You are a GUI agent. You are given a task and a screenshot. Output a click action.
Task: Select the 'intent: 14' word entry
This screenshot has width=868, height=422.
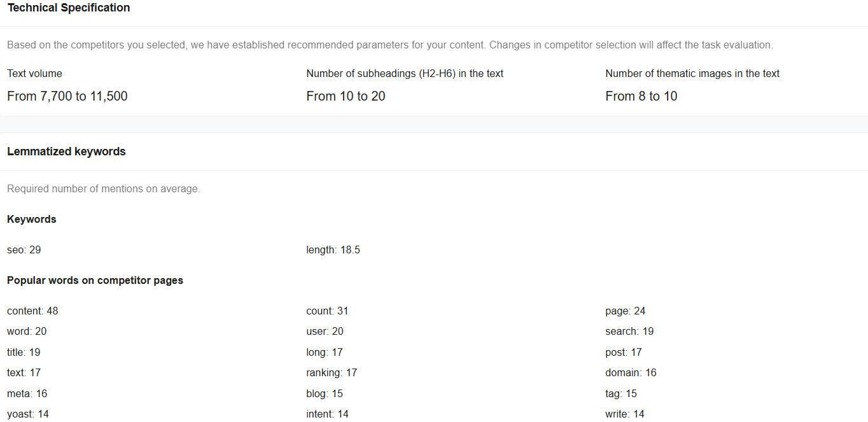(327, 414)
